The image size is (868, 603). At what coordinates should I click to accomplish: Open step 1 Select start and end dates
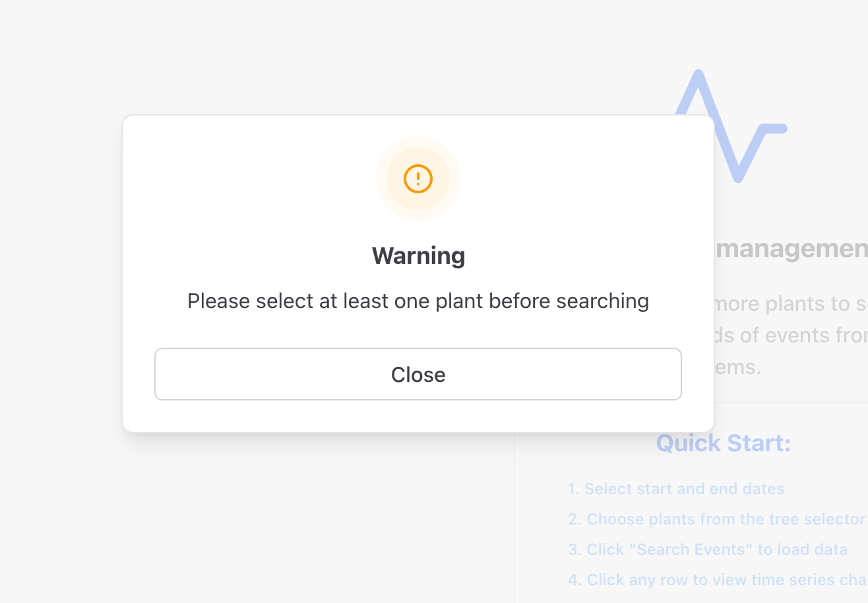[x=676, y=489]
